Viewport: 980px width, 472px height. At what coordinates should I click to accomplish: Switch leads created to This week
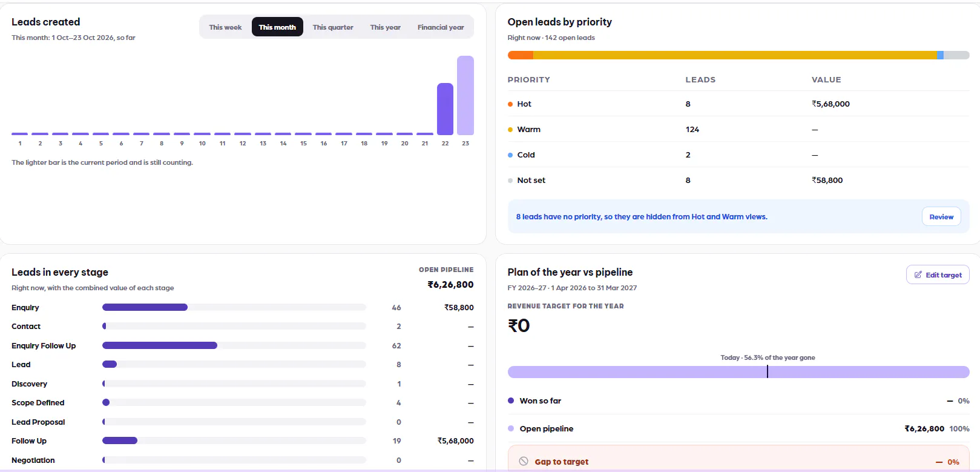tap(225, 27)
